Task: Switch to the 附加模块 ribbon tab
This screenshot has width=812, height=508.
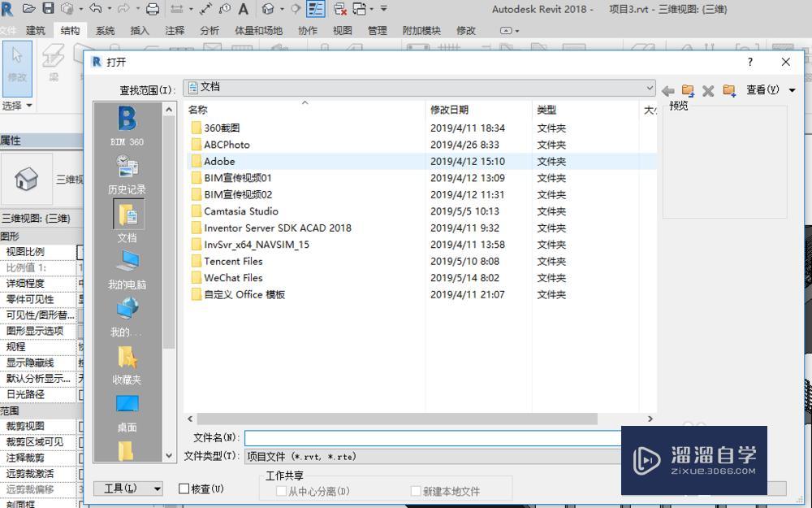Action: pos(421,31)
